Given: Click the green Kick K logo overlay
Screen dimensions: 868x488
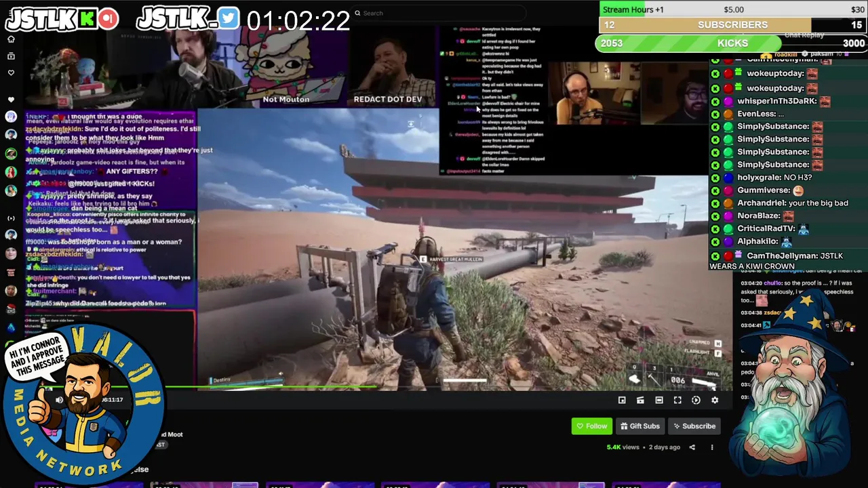Looking at the screenshot, I should pos(87,19).
